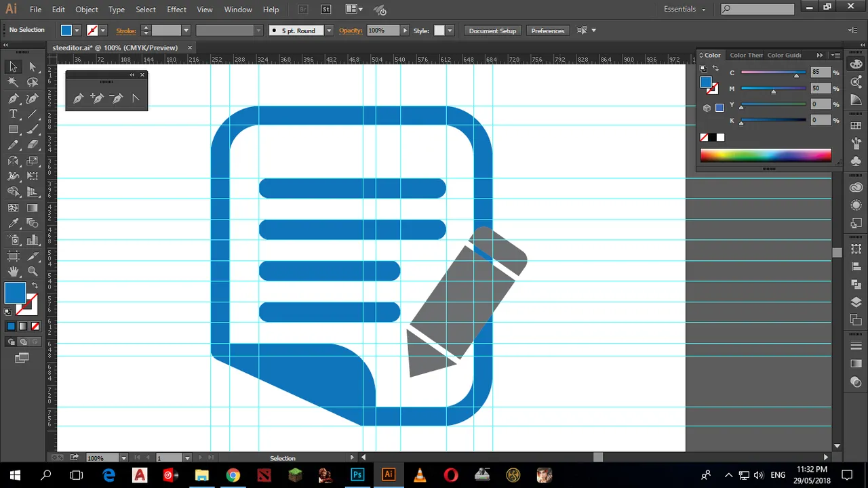Open graphic Style dropdown

(x=449, y=30)
